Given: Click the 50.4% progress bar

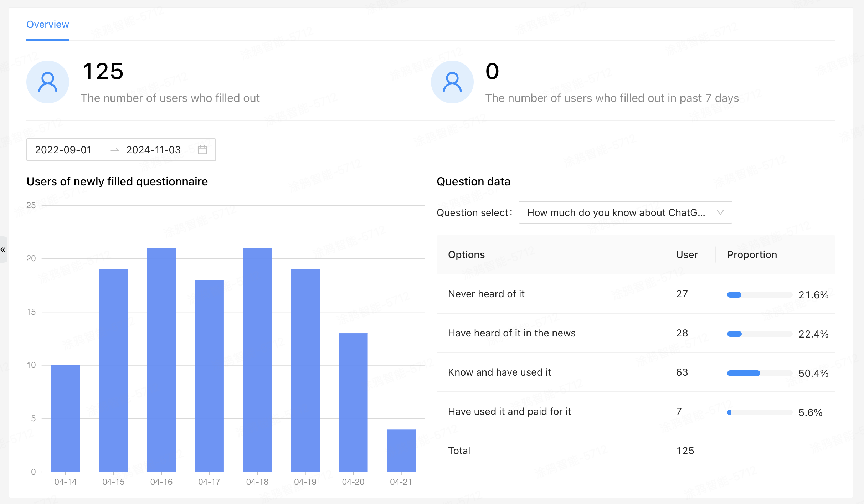Looking at the screenshot, I should click(x=760, y=373).
